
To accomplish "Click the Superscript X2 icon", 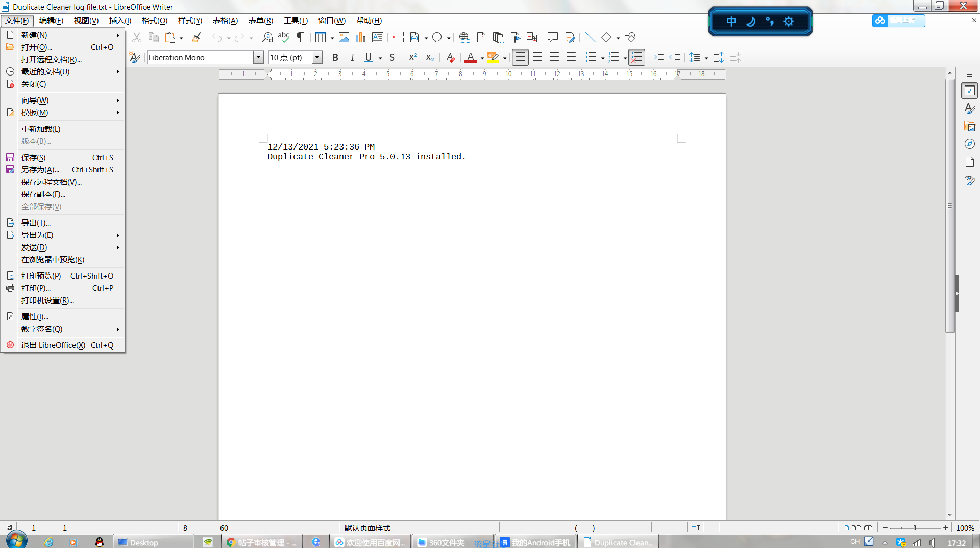I will click(413, 57).
